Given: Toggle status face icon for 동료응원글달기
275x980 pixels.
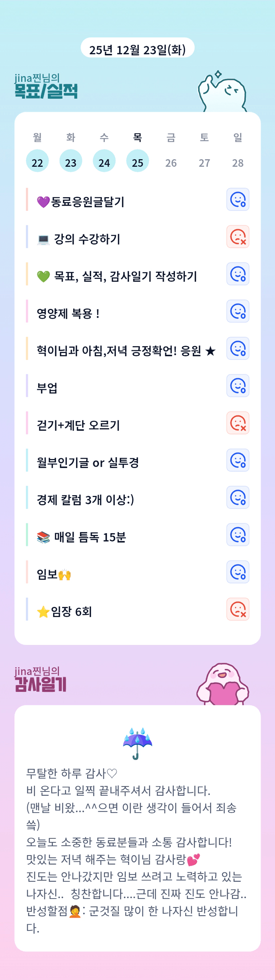Looking at the screenshot, I should coord(238,199).
